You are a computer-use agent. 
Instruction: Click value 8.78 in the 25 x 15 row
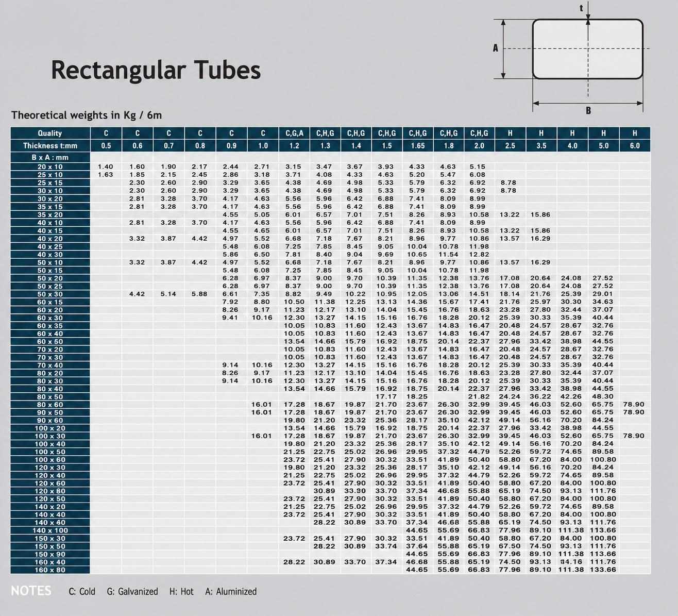click(x=508, y=182)
